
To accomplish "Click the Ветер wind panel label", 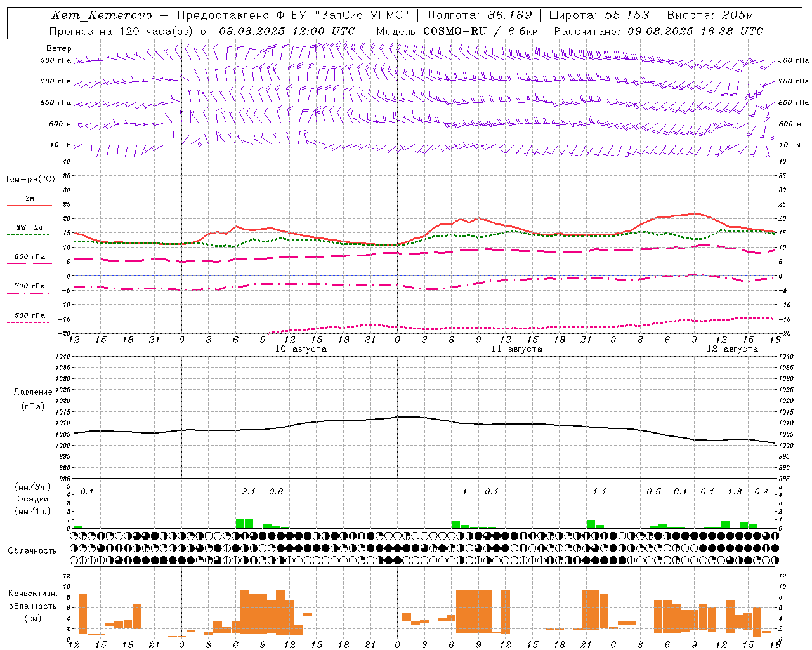I will [x=58, y=48].
